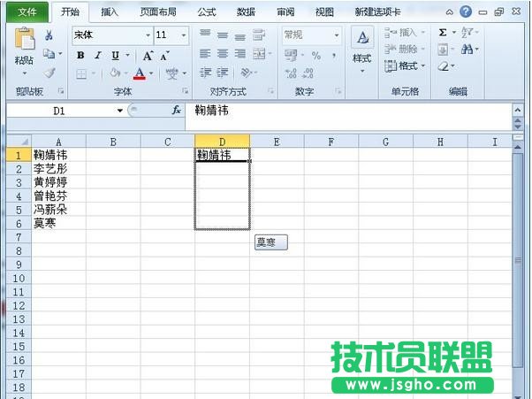
Task: Click the cell borders icon
Action: [x=81, y=73]
